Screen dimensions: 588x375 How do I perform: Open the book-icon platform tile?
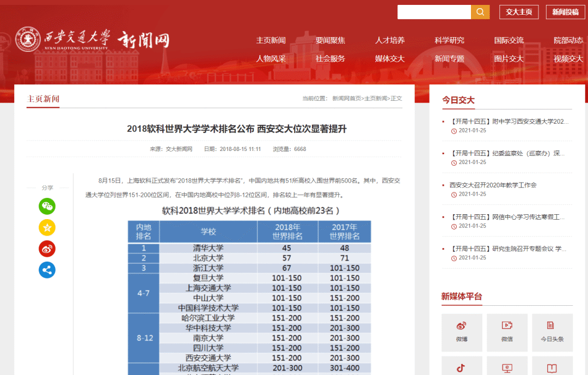tap(553, 366)
